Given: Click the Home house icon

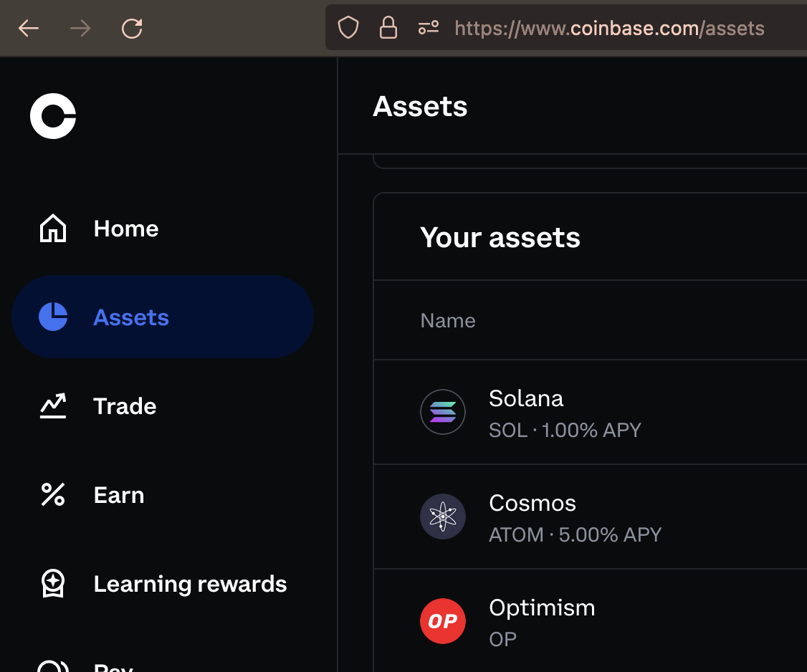Looking at the screenshot, I should 53,228.
